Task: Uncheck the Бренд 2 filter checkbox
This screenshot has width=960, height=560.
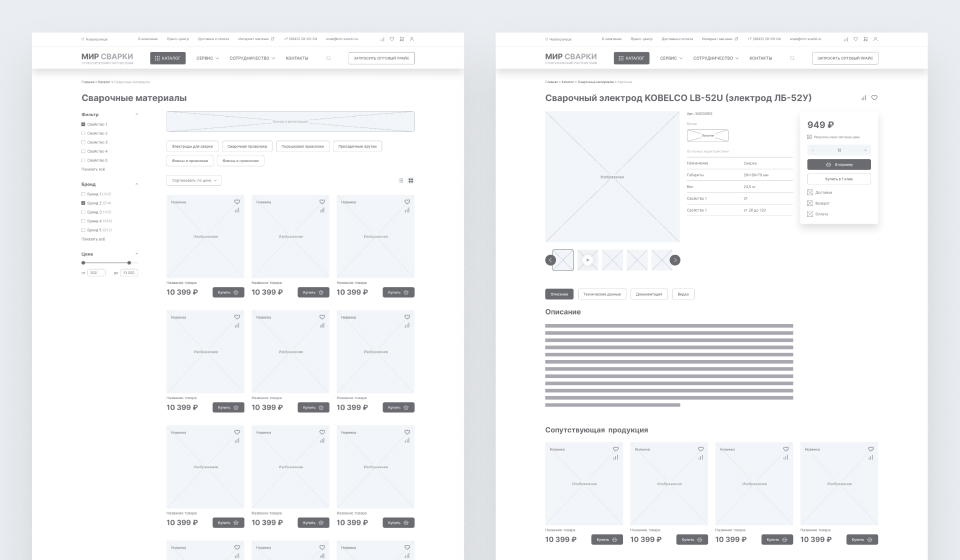Action: [84, 203]
